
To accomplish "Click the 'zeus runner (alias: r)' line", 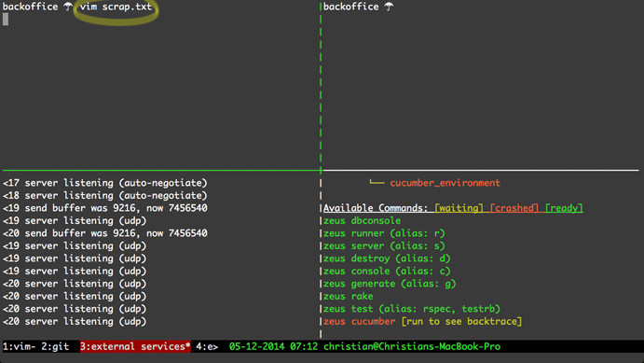I will point(384,233).
